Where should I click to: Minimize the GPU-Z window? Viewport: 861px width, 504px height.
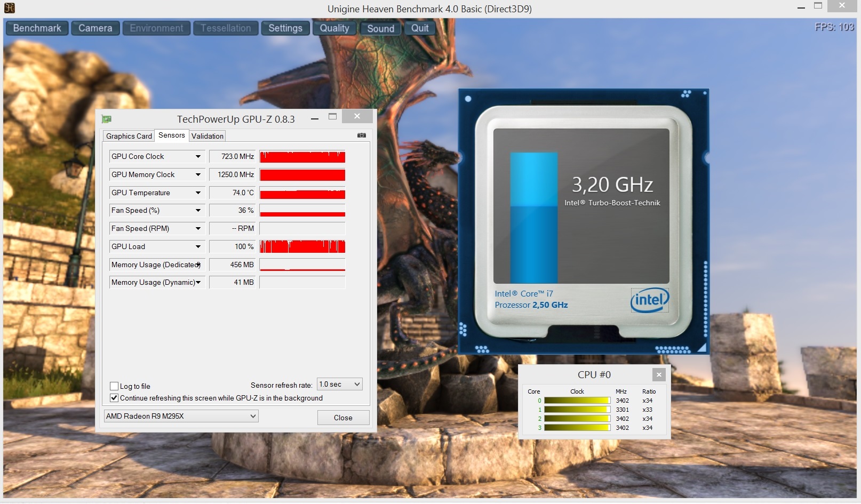(315, 118)
